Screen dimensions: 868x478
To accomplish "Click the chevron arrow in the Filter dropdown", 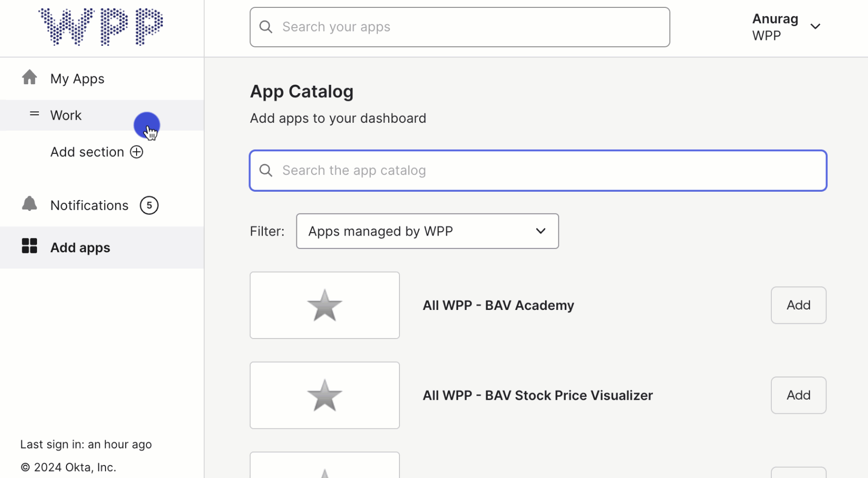I will tap(541, 231).
